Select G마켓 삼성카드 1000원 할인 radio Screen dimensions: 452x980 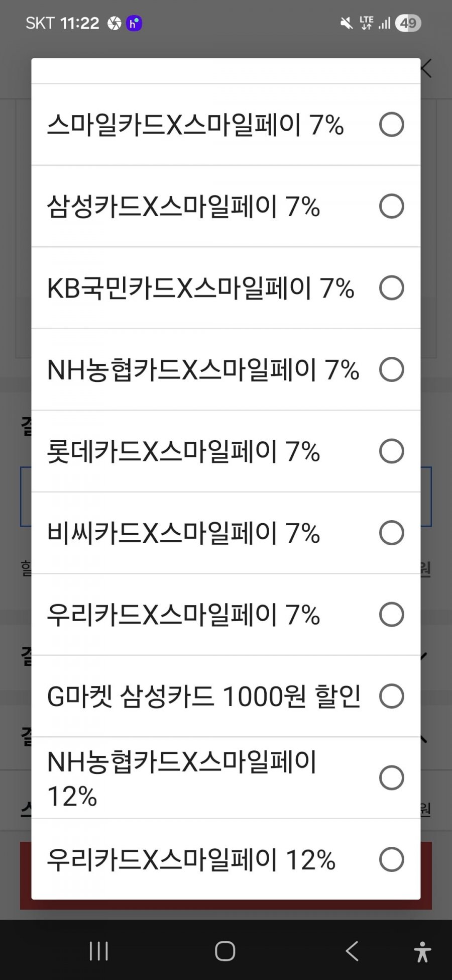[391, 696]
